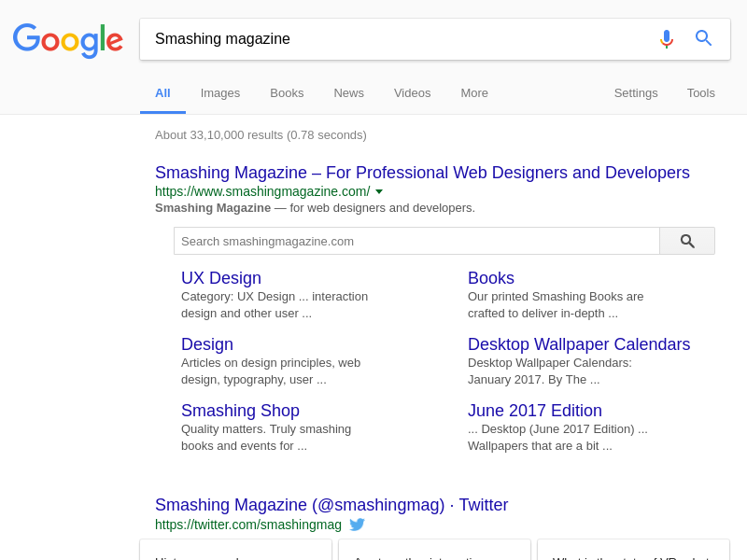Open the Smashing Shop sitelink
This screenshot has height=560, width=747.
click(x=240, y=411)
